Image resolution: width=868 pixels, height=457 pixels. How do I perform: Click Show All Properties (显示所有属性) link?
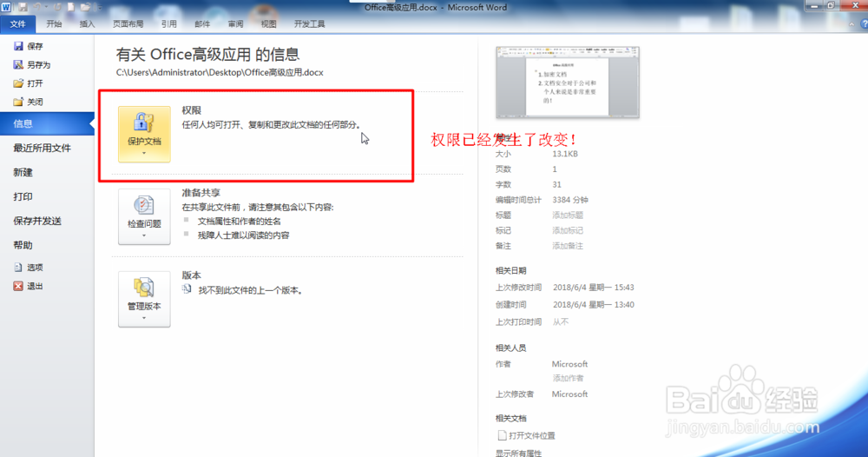point(519,453)
